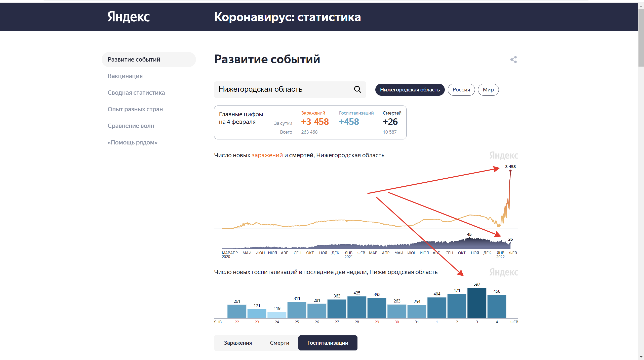Click the bar labeled 363 for January 27
This screenshot has height=360, width=644.
[337, 309]
